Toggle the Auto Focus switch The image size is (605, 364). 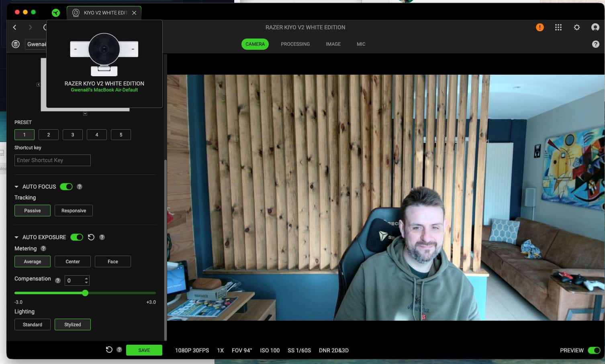click(x=66, y=187)
